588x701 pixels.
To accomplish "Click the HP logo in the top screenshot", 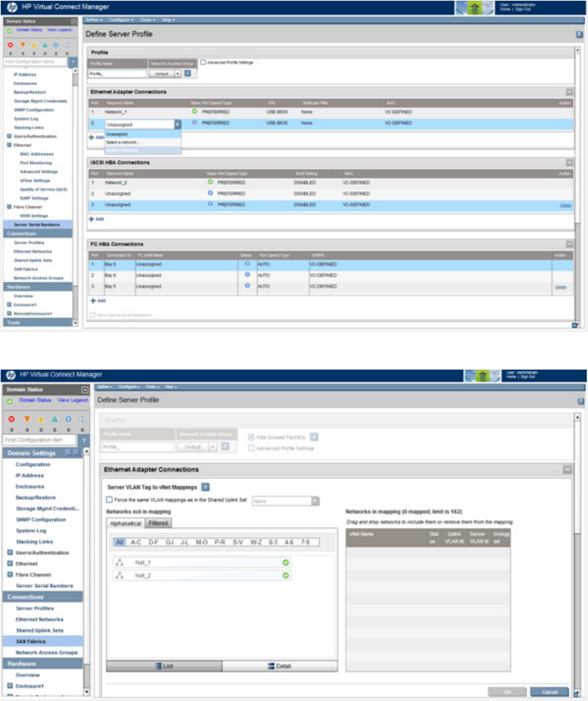I will [12, 7].
